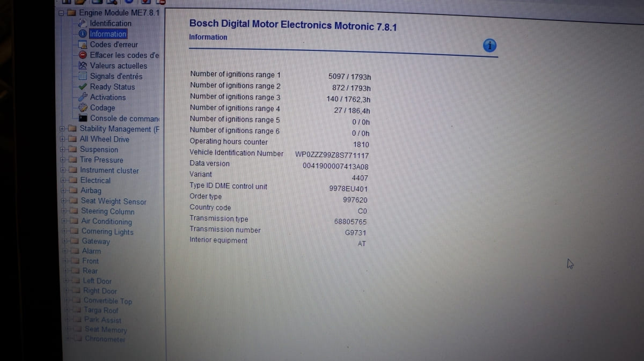Click the red Effacer les codes icon
The height and width of the screenshot is (361, 644).
[83, 55]
